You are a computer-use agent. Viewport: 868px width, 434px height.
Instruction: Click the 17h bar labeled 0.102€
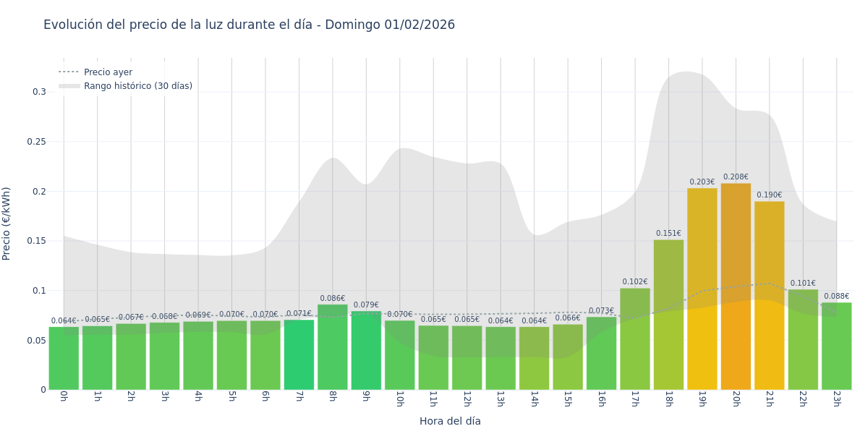click(635, 340)
